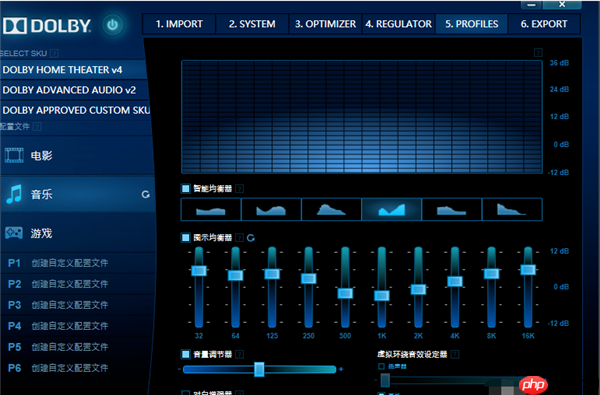Screen dimensions: 600x395
Task: Select DOLBY HOME THEATER v4 SKU
Action: pyautogui.click(x=73, y=70)
